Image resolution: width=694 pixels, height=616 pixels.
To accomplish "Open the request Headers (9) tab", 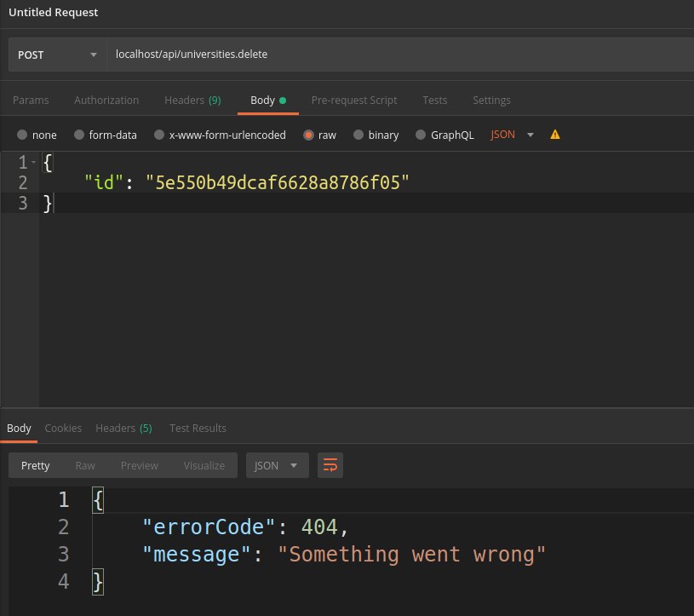I will pos(192,100).
